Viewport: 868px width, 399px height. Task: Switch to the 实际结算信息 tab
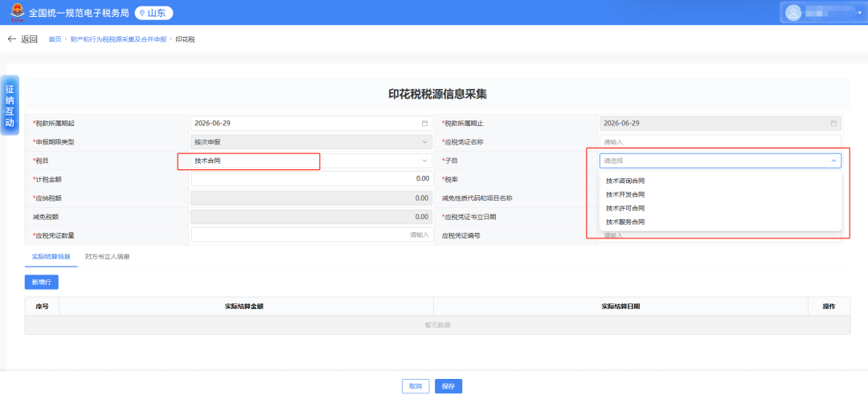click(x=51, y=257)
